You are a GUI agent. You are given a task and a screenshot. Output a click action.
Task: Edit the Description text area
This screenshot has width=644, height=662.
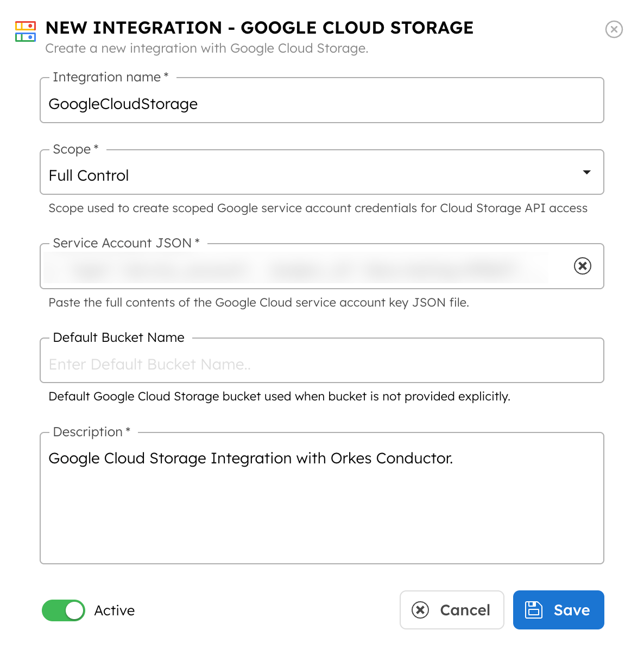pyautogui.click(x=322, y=498)
